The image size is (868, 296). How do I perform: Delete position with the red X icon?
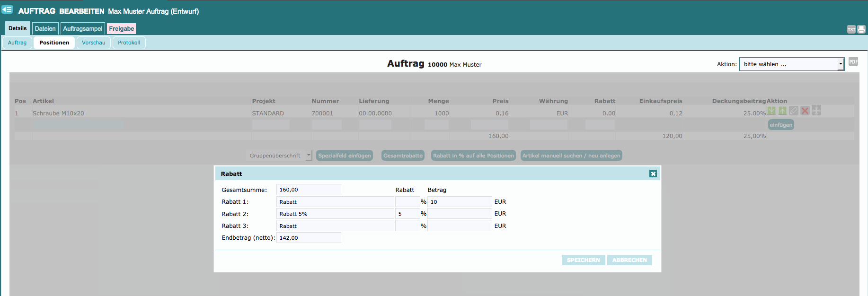[805, 111]
